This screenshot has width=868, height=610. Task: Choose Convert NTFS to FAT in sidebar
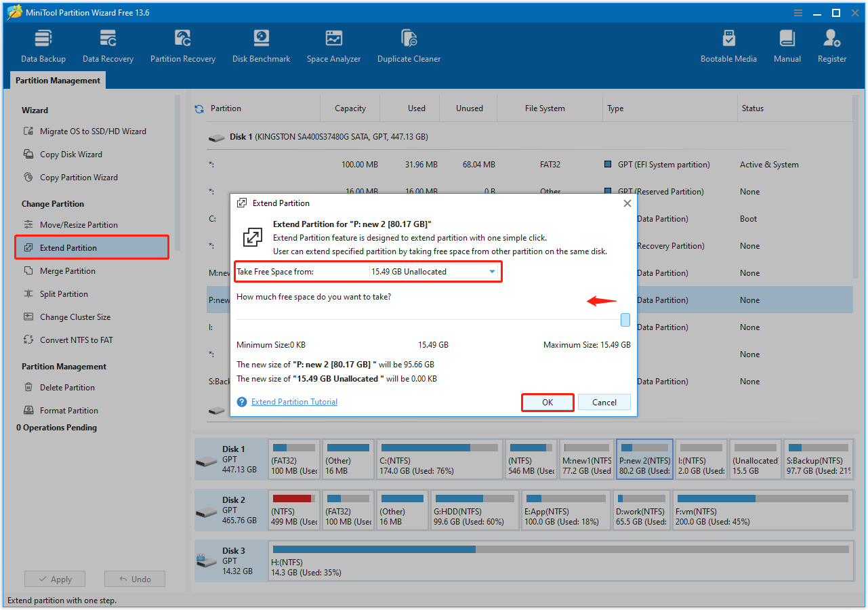coord(68,340)
